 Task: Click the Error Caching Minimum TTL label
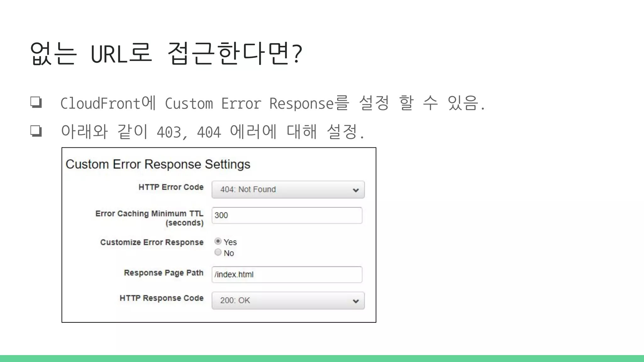(x=149, y=218)
